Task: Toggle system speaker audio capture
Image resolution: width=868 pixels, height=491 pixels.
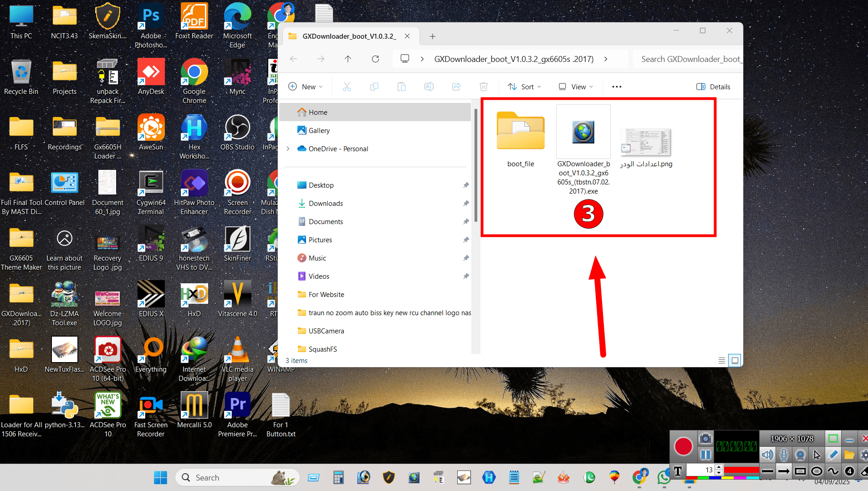Action: pyautogui.click(x=767, y=455)
